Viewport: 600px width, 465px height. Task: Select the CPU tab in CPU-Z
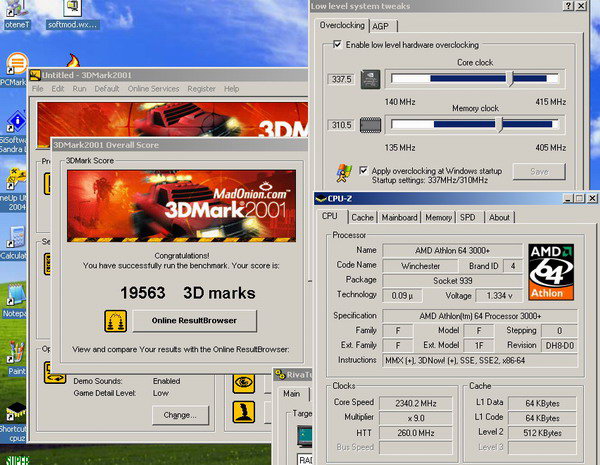coord(330,216)
